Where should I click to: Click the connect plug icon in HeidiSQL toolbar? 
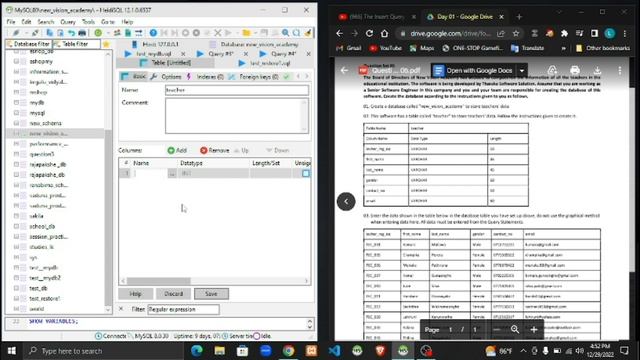point(16,33)
